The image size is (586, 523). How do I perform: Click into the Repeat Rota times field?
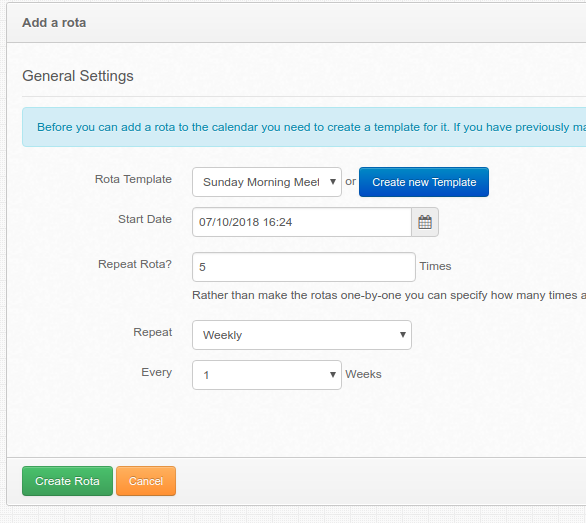click(304, 267)
